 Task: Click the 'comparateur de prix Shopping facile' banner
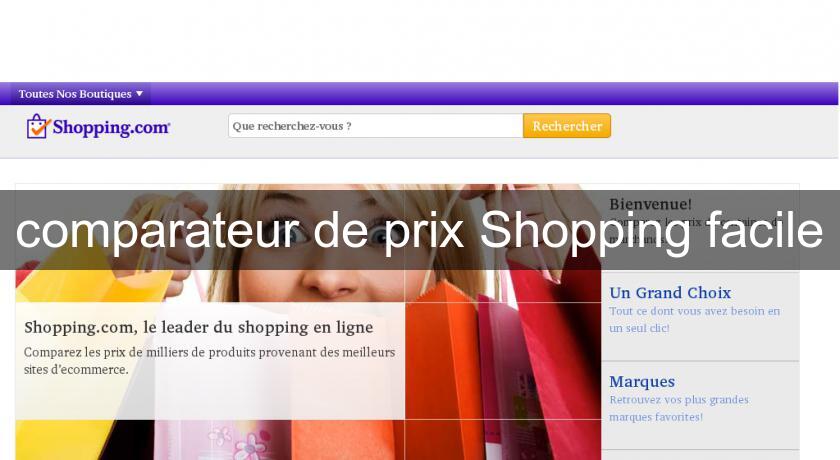click(x=420, y=230)
